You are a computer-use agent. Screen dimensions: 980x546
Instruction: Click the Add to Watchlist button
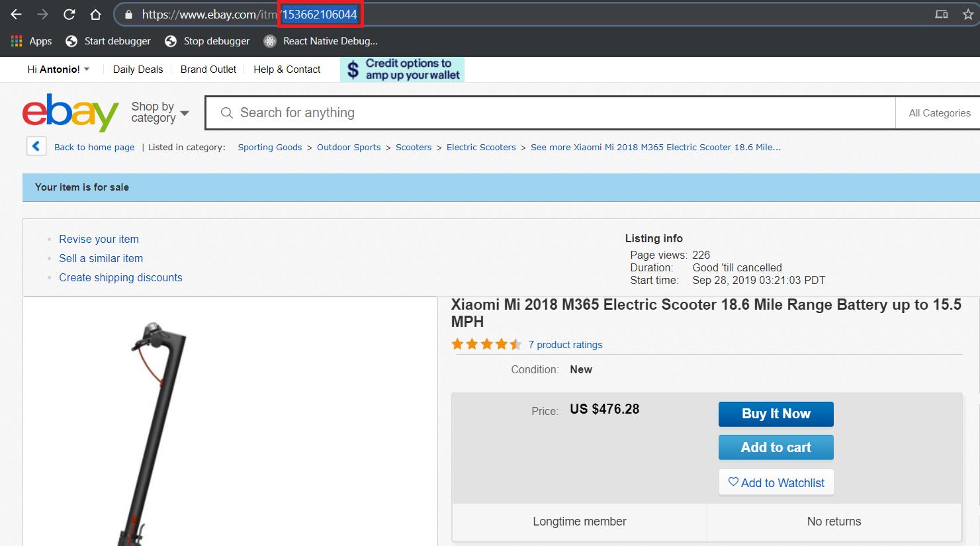(776, 482)
